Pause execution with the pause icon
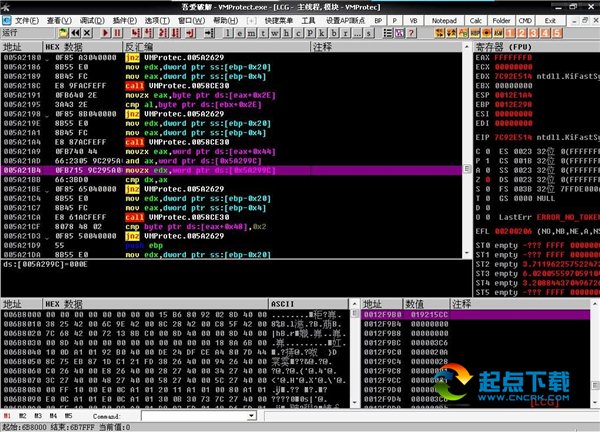 117,33
